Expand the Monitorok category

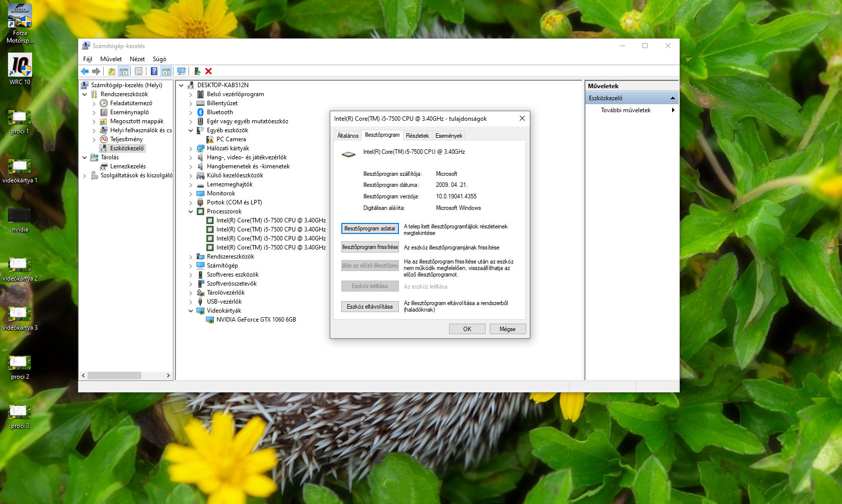191,193
